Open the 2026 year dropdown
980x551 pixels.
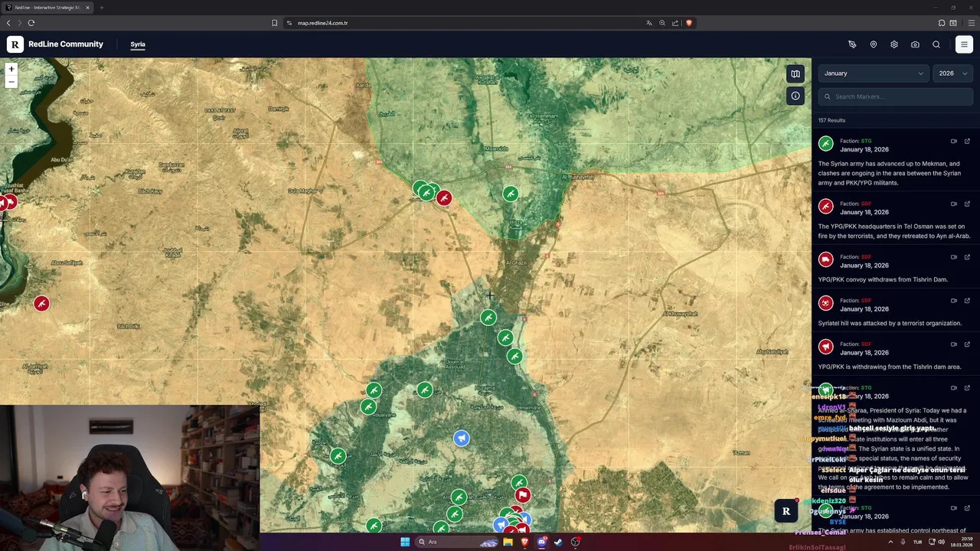[953, 73]
